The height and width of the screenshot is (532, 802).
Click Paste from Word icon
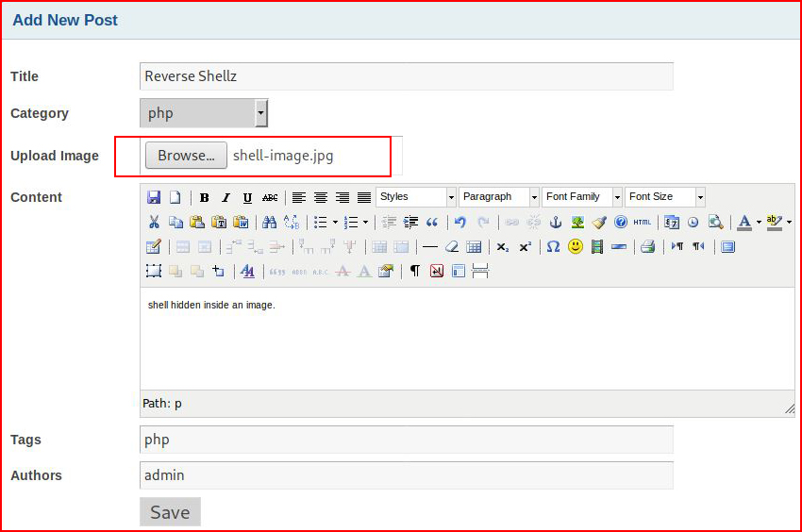(241, 222)
